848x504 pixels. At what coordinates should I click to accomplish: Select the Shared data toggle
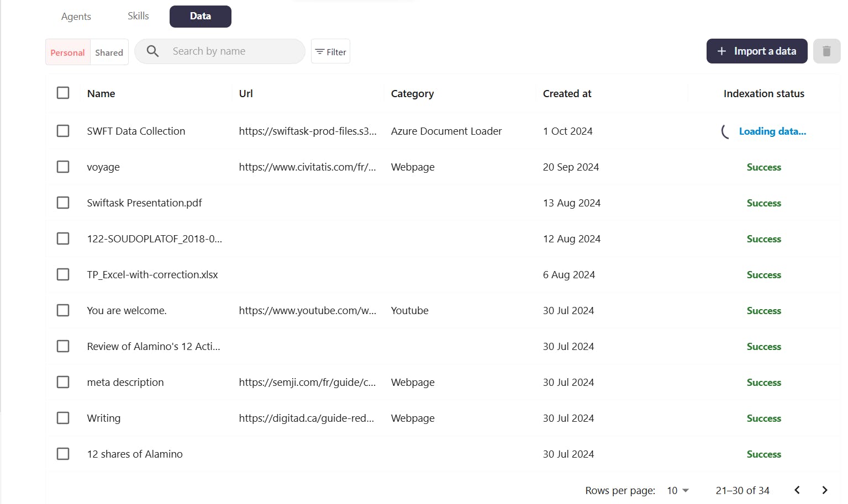tap(109, 52)
